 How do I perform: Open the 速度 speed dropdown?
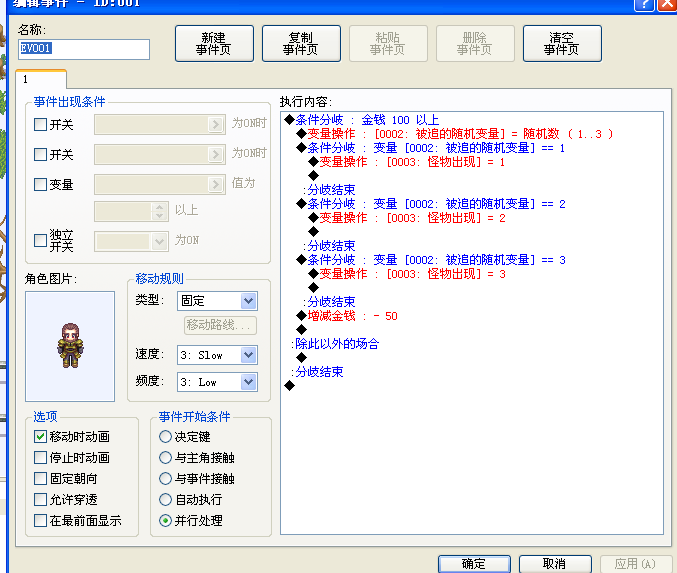point(217,355)
